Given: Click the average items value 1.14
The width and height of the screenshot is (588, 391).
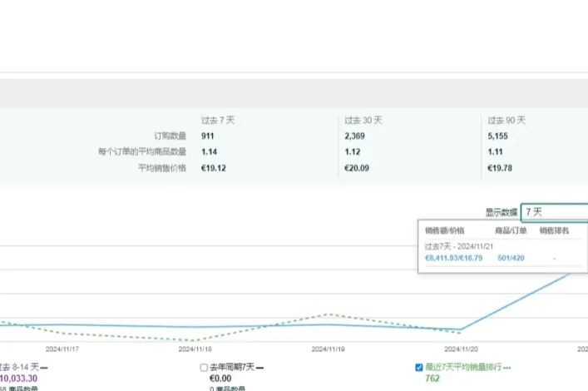Looking at the screenshot, I should pos(210,152).
